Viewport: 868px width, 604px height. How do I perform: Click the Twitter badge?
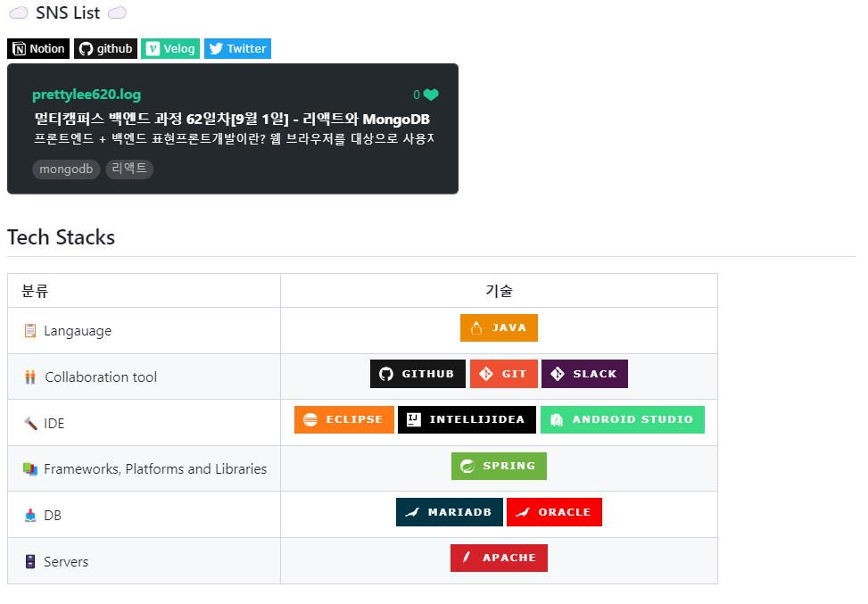click(237, 49)
